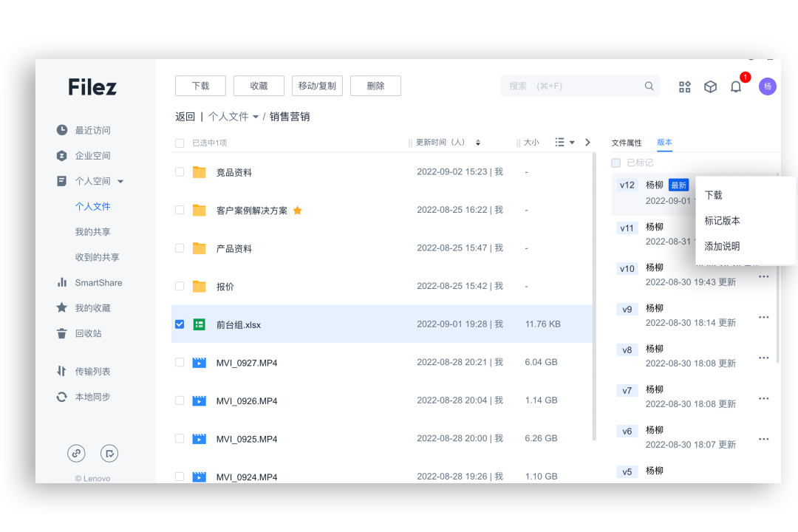Switch to the 文件属性 tab
The width and height of the screenshot is (798, 532).
(x=627, y=143)
